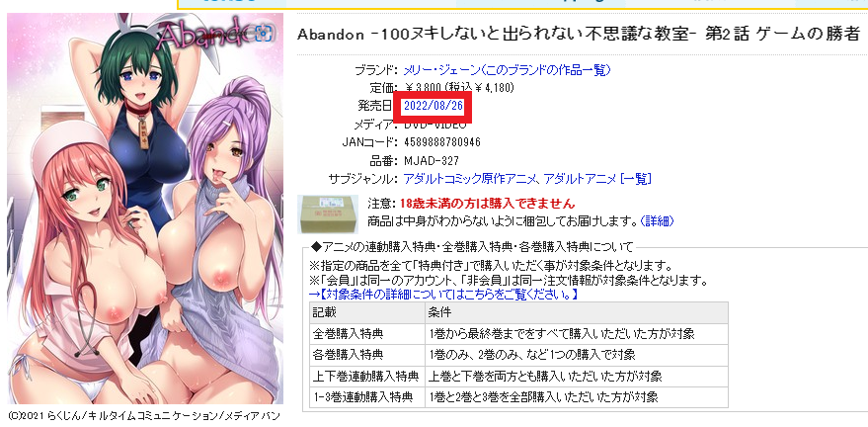This screenshot has height=427, width=868.
Task: Follow the 対象条件の詳細についてはこちら link
Action: 443,295
